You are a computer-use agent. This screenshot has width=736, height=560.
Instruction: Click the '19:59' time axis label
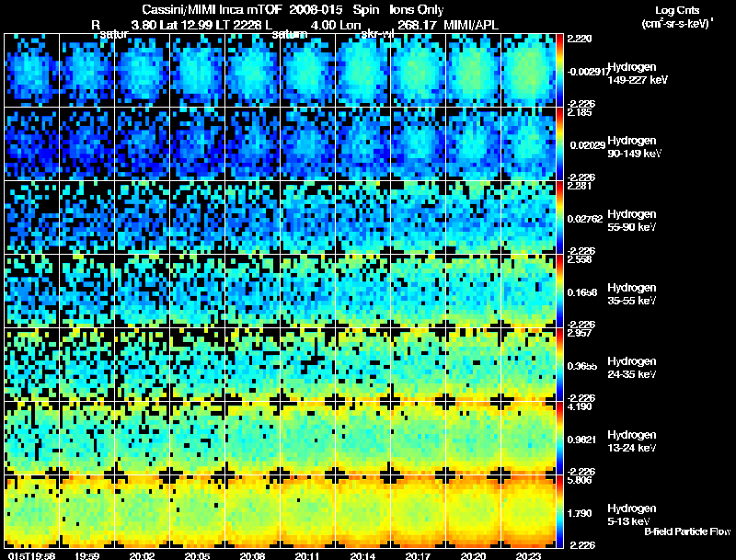tap(86, 555)
